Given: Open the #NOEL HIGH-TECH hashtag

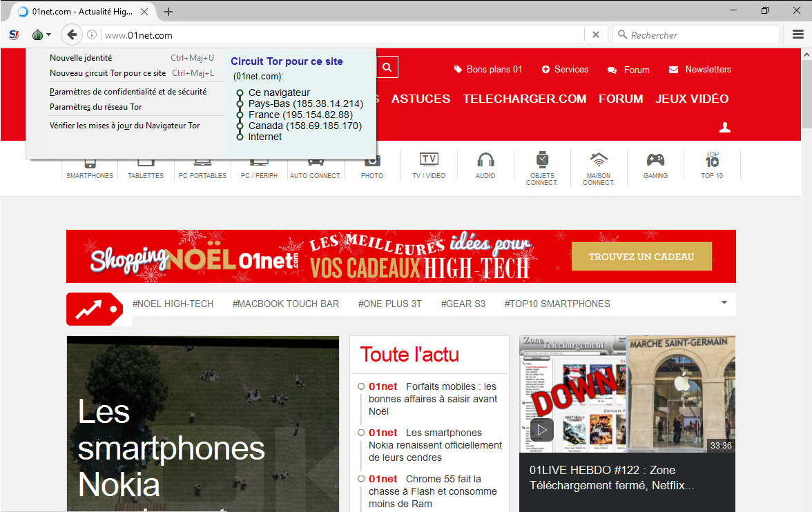Looking at the screenshot, I should [x=173, y=304].
